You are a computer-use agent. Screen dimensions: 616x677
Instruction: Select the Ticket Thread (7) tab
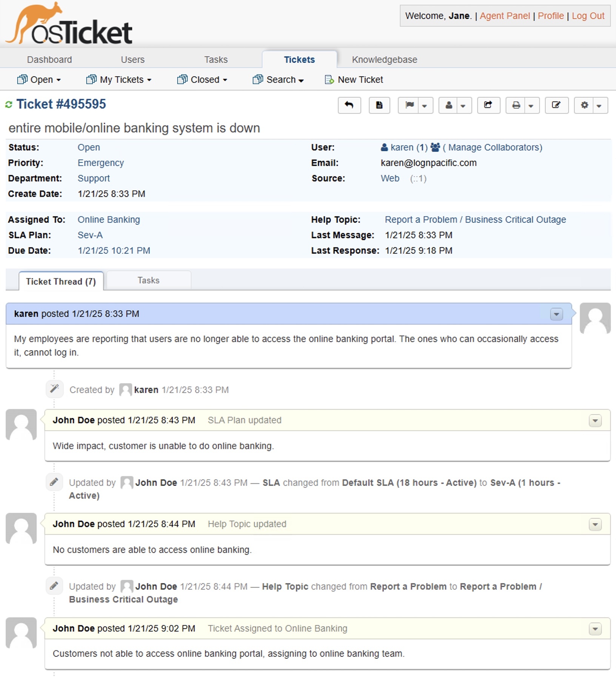[x=61, y=281]
